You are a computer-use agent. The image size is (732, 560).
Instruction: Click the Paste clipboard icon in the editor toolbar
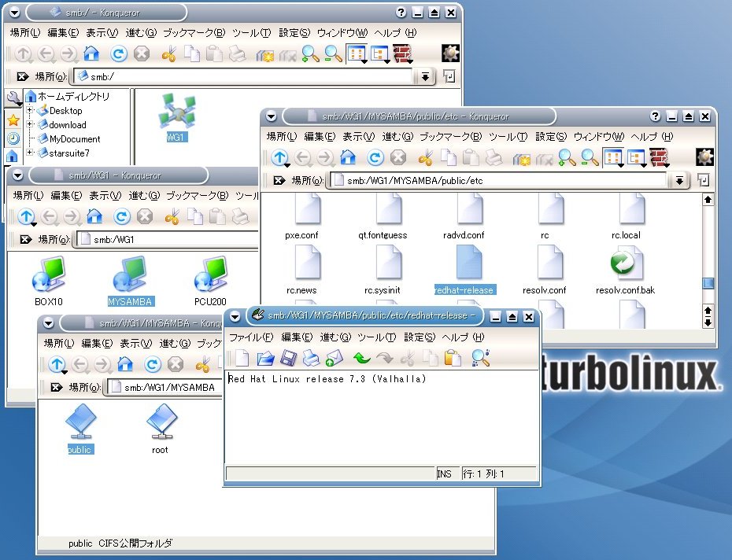point(453,358)
